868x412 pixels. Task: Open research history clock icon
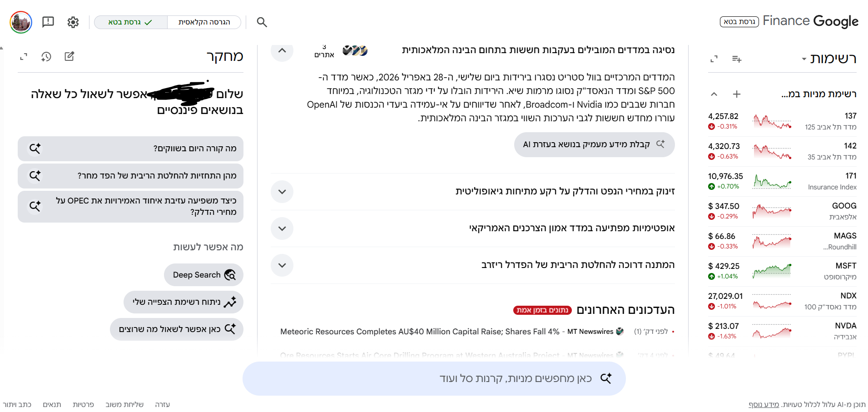(46, 57)
